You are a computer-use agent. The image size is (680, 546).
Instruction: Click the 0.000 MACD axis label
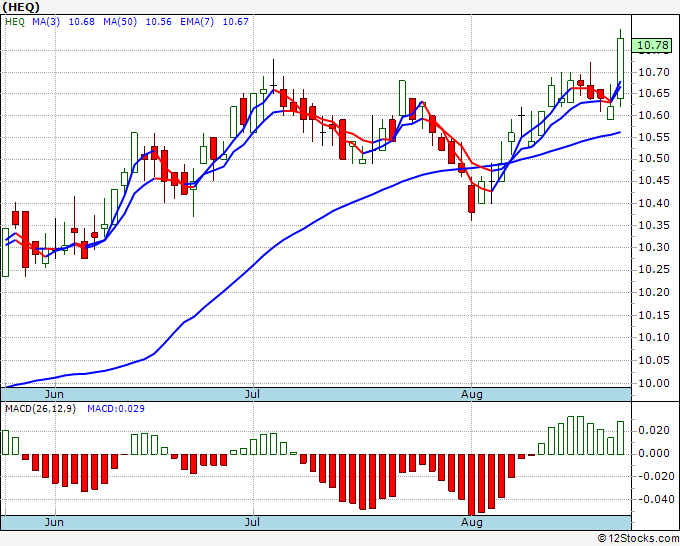click(654, 454)
